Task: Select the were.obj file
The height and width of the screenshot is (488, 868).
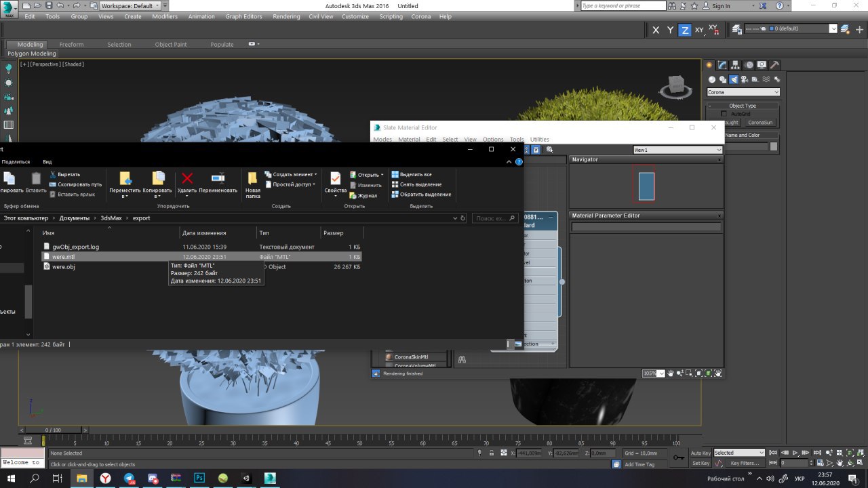Action: (x=64, y=266)
